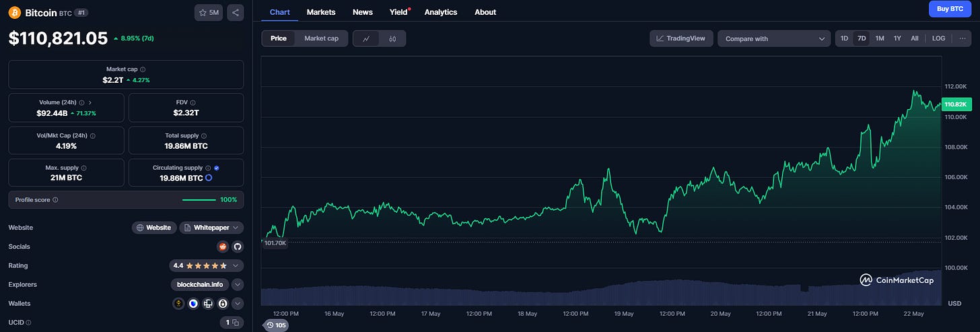Expand the Whitepaper dropdown

coord(213,228)
